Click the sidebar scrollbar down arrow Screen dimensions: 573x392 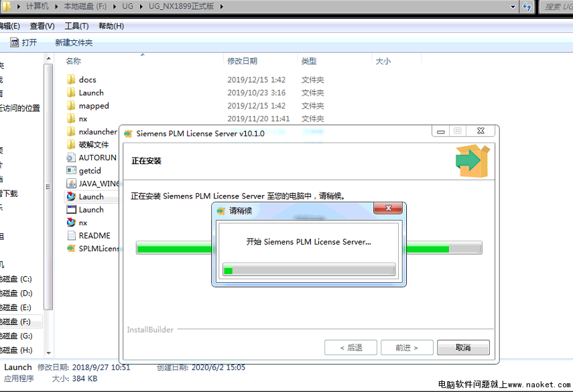(48, 353)
